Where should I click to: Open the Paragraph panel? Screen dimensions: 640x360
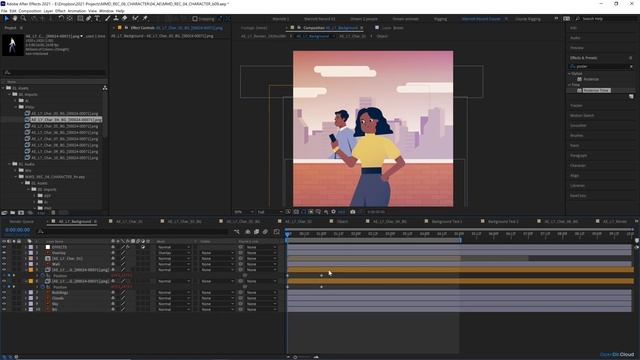[x=579, y=156]
